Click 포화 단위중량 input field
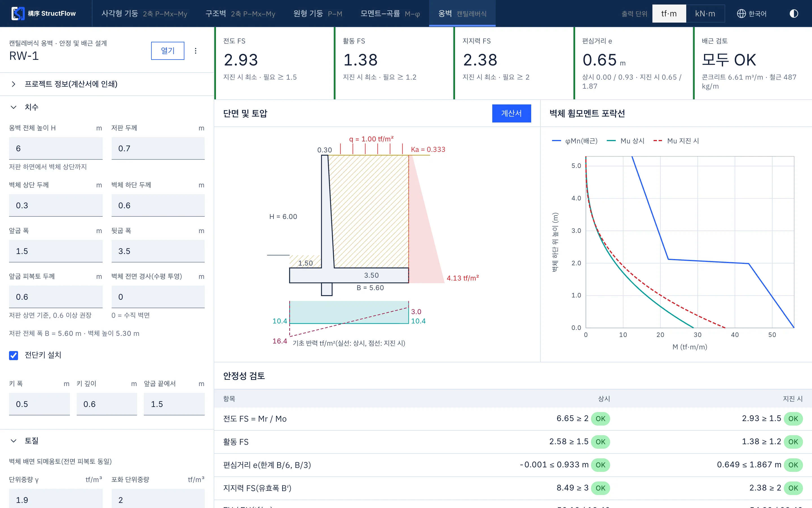The height and width of the screenshot is (508, 812). coord(158,499)
